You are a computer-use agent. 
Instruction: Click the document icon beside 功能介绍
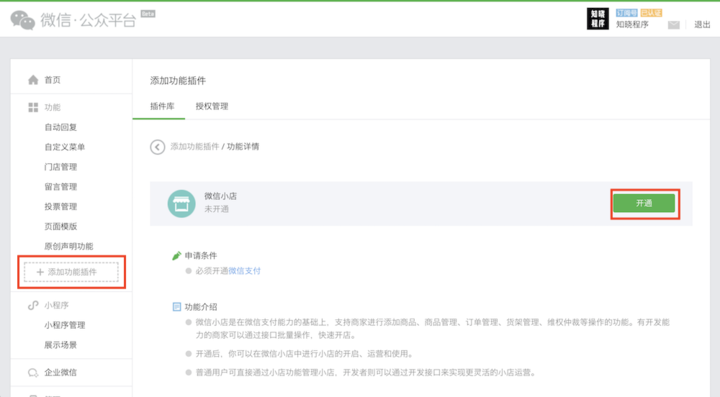(176, 307)
